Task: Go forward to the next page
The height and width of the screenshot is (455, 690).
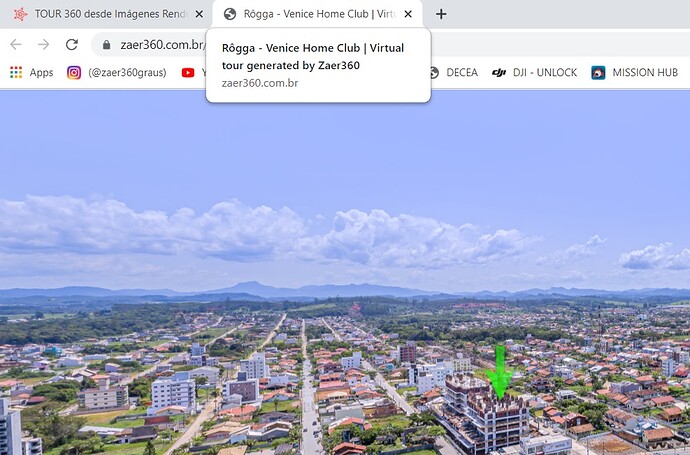Action: coord(44,44)
